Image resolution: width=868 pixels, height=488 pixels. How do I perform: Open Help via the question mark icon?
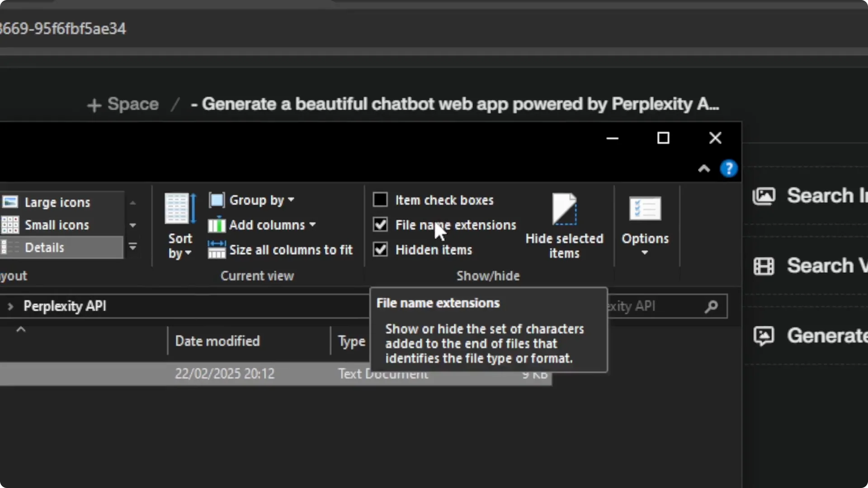coord(728,169)
